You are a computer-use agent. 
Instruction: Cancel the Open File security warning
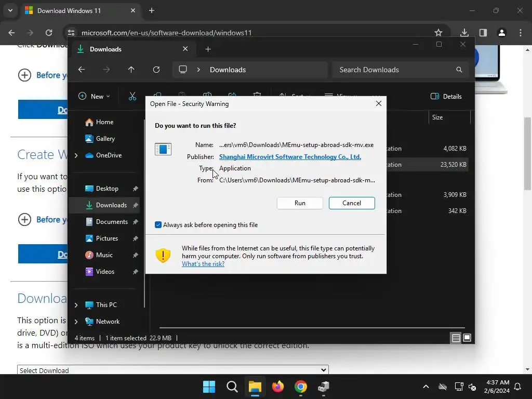(352, 203)
